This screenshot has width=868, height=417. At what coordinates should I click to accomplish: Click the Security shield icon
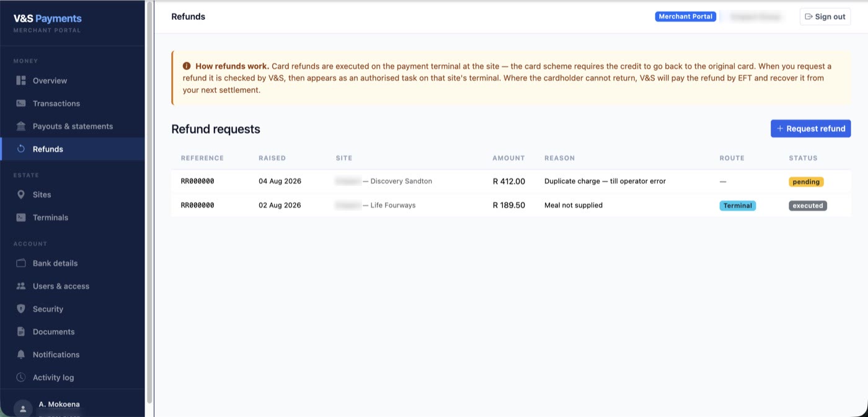click(21, 309)
